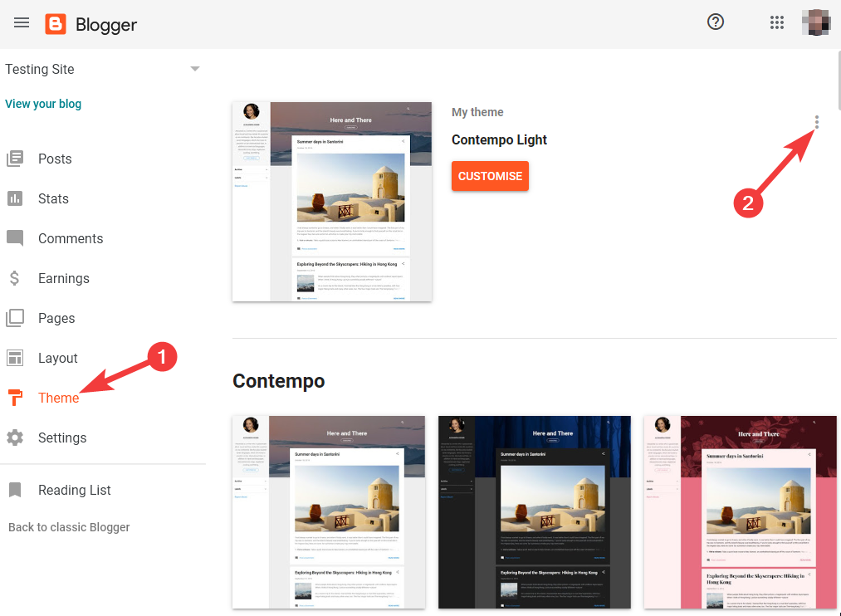Screen dimensions: 841x616
Task: Click the page vertical scrollbar
Action: pos(839,81)
